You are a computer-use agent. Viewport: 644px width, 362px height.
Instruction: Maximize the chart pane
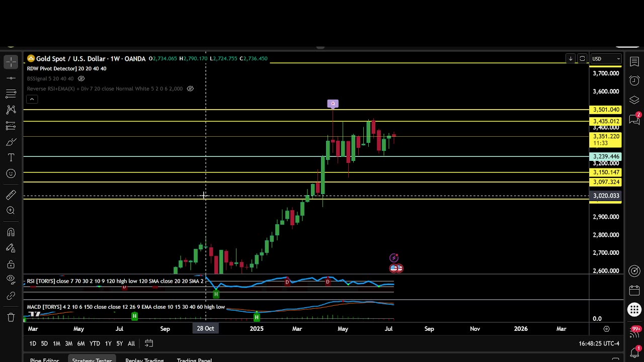pyautogui.click(x=582, y=59)
